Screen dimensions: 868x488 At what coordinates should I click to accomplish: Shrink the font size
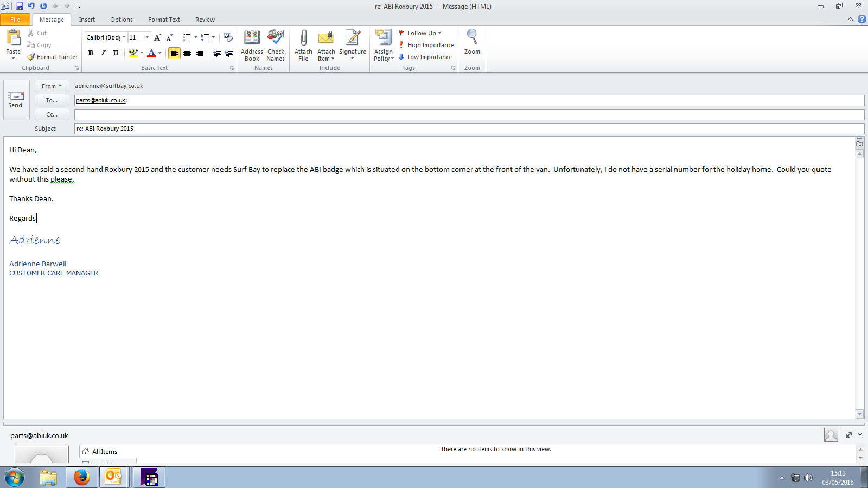pyautogui.click(x=170, y=37)
